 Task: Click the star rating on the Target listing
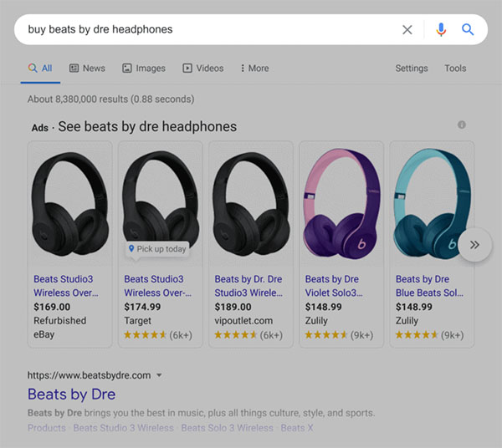pyautogui.click(x=145, y=335)
